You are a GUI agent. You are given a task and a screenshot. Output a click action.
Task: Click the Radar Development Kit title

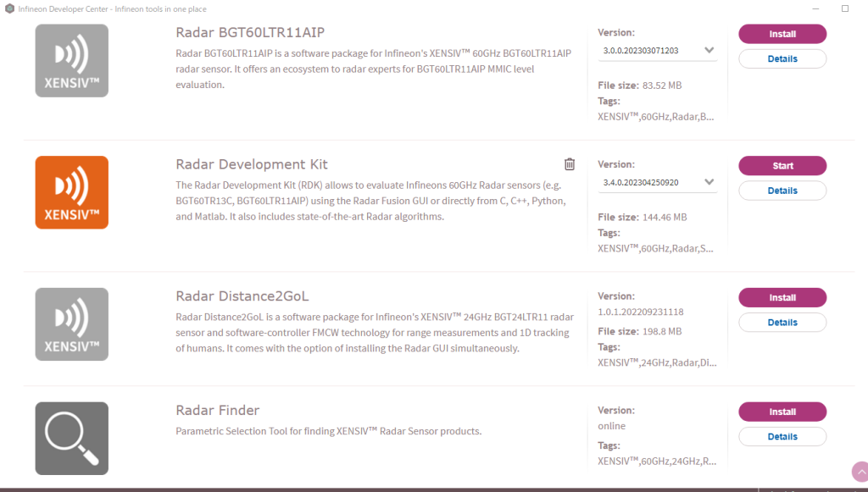tap(252, 164)
